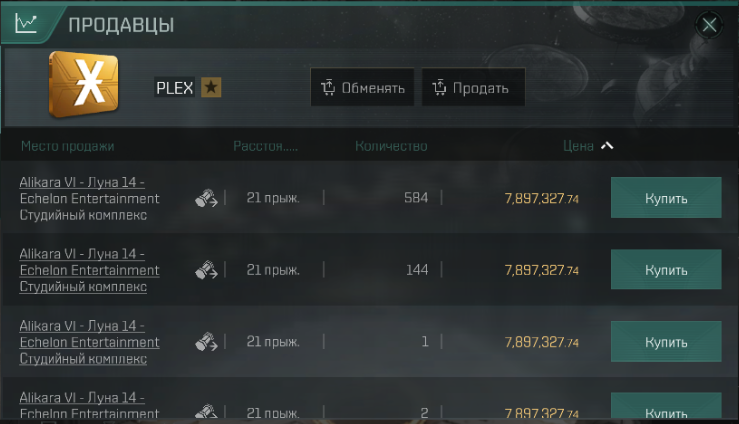Set route icon for the 144-quantity seller
The width and height of the screenshot is (739, 424).
[206, 270]
